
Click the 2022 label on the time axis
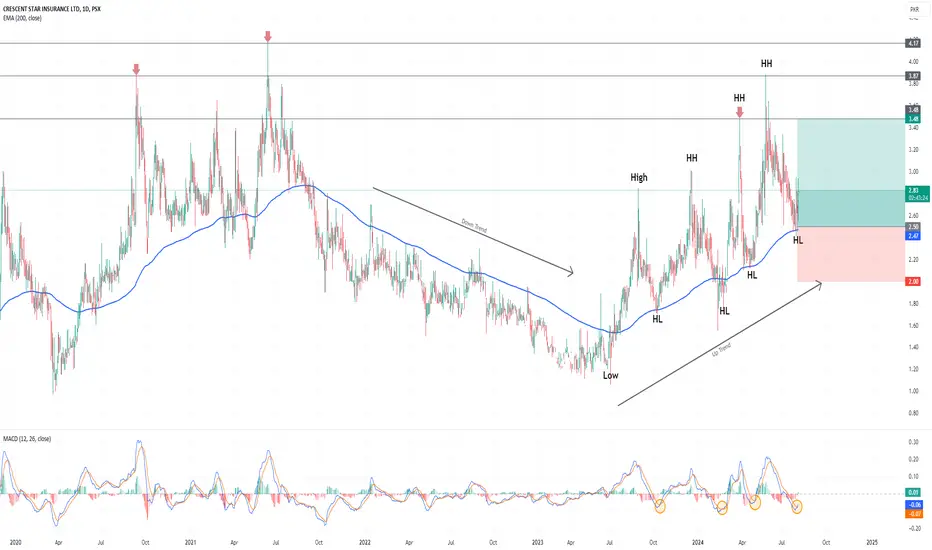tap(364, 542)
